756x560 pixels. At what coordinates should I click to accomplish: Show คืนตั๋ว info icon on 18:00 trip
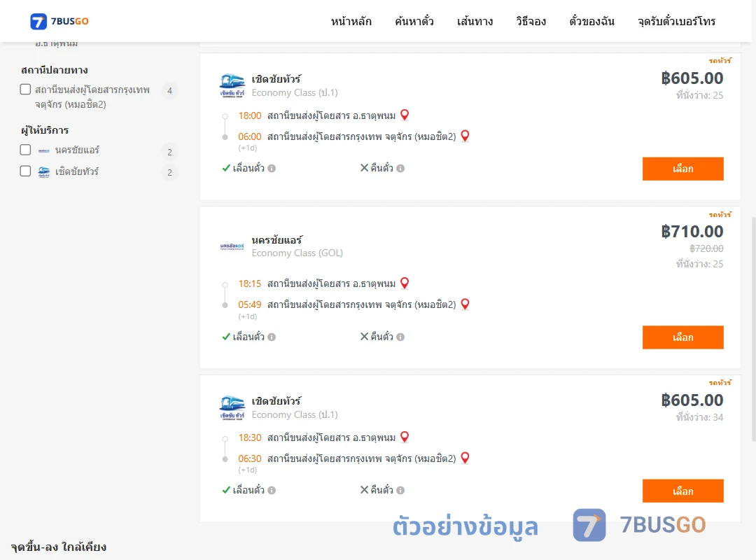pos(400,168)
